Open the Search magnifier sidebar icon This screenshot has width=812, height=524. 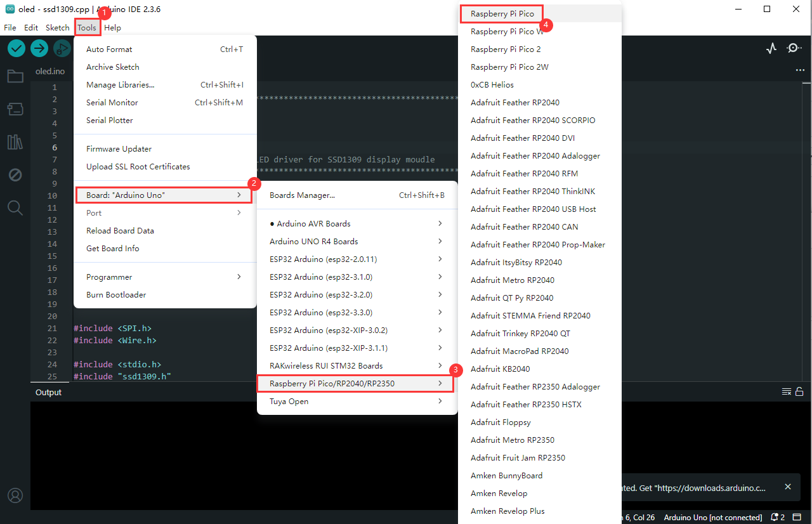[15, 207]
